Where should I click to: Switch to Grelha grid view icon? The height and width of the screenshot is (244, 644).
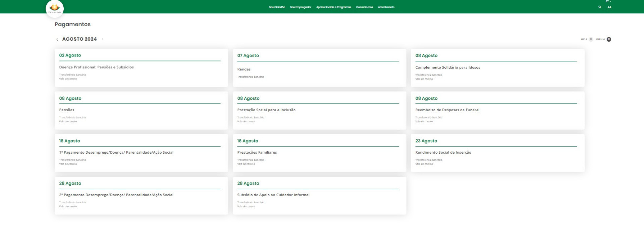609,39
